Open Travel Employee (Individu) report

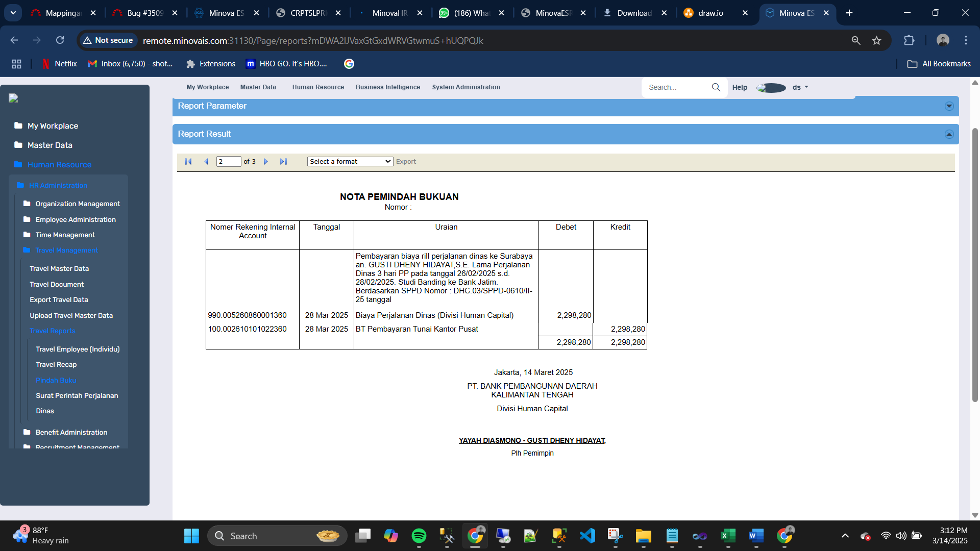(x=78, y=349)
